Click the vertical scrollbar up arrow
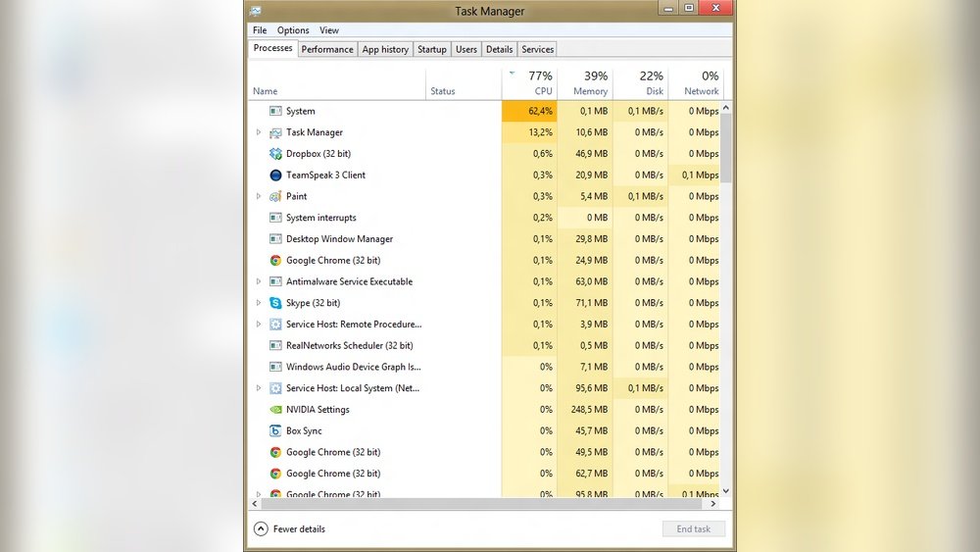Image resolution: width=980 pixels, height=552 pixels. tap(726, 108)
